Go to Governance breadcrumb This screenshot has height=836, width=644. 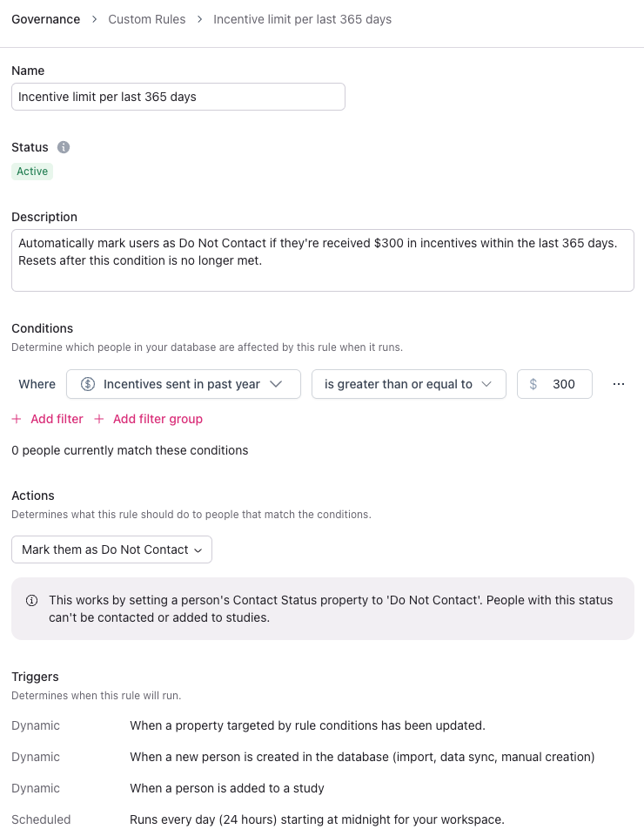tap(45, 19)
